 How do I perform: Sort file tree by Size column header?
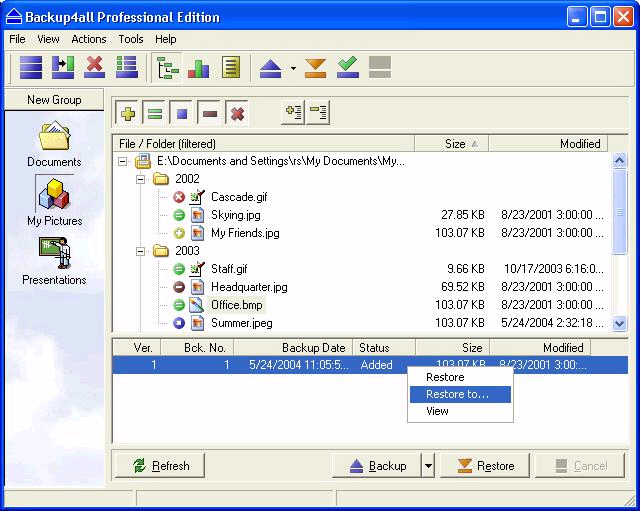[451, 144]
